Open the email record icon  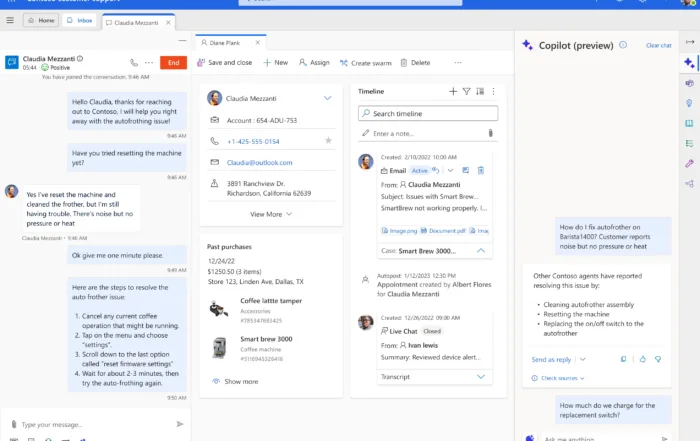coord(466,170)
